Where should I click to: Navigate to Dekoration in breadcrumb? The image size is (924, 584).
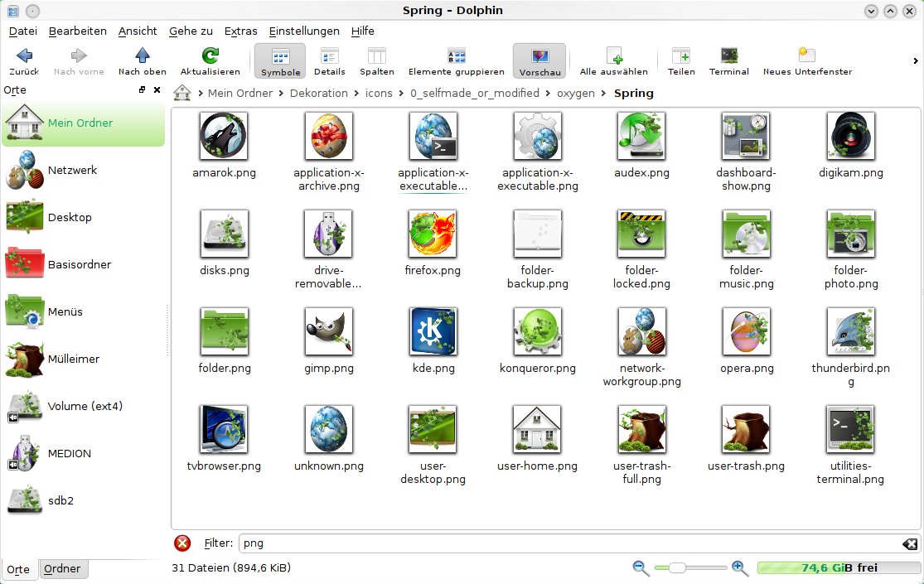[x=319, y=93]
